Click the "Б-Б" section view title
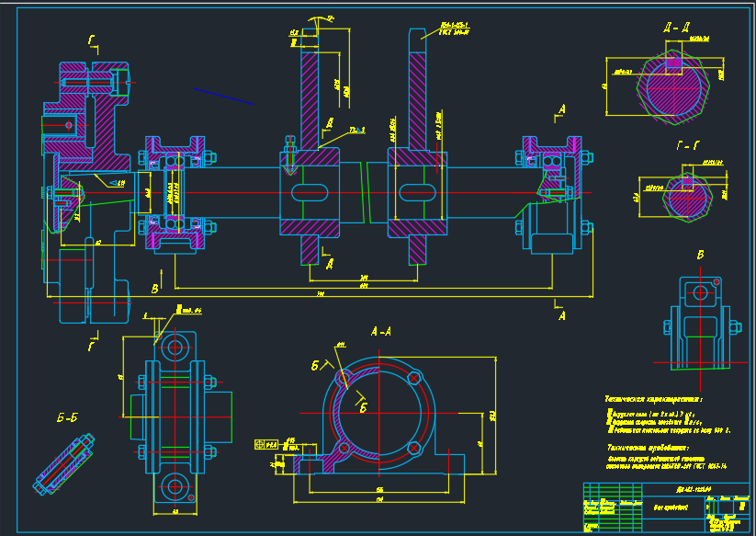The height and width of the screenshot is (536, 756). [67, 417]
